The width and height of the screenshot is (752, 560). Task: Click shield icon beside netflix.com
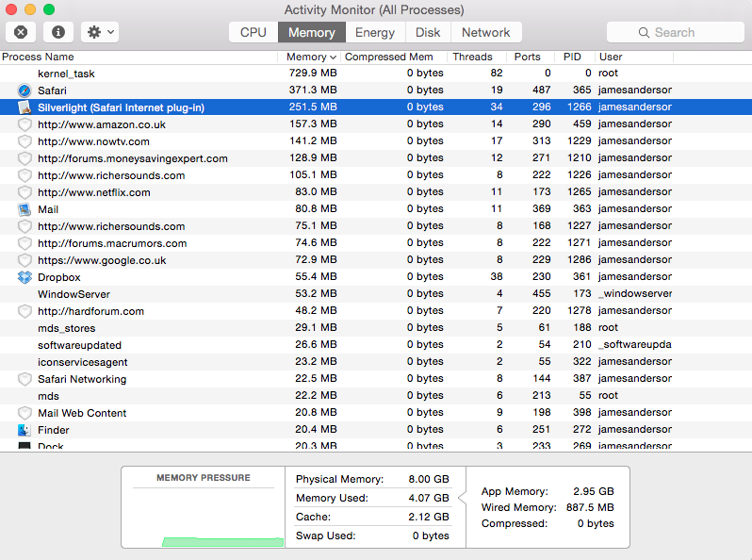coord(25,192)
